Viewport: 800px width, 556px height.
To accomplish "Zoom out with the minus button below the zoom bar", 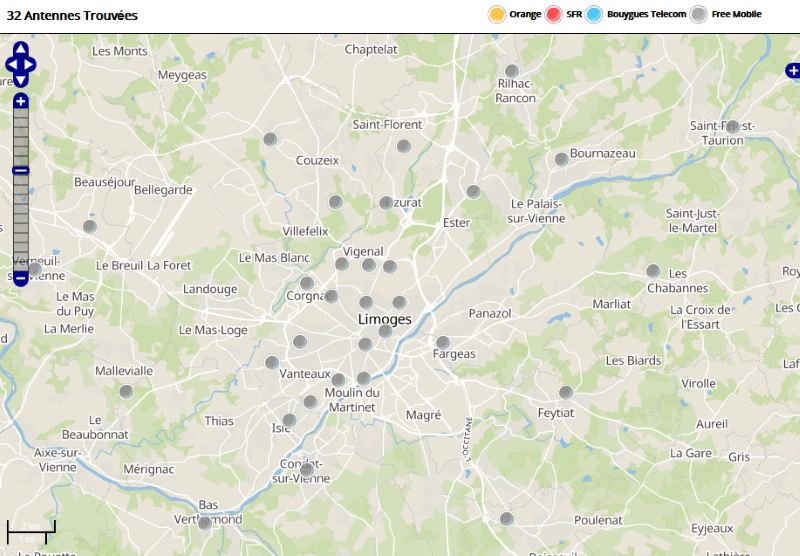I will [20, 279].
